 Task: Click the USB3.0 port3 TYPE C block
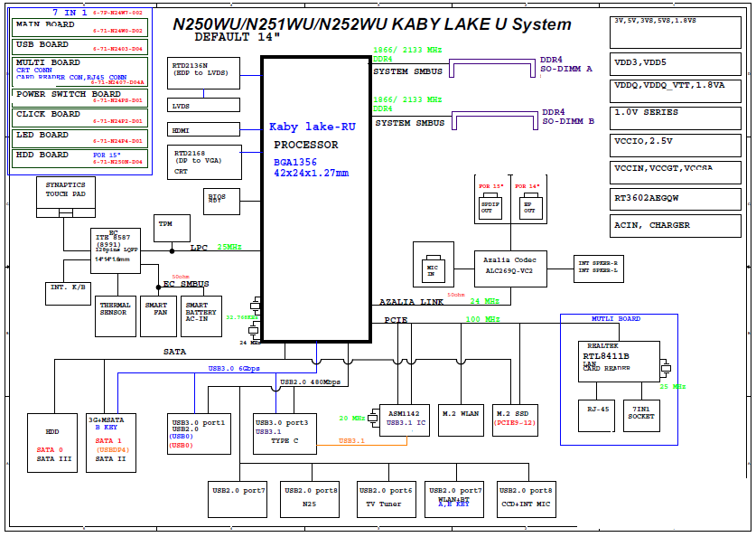click(x=285, y=434)
